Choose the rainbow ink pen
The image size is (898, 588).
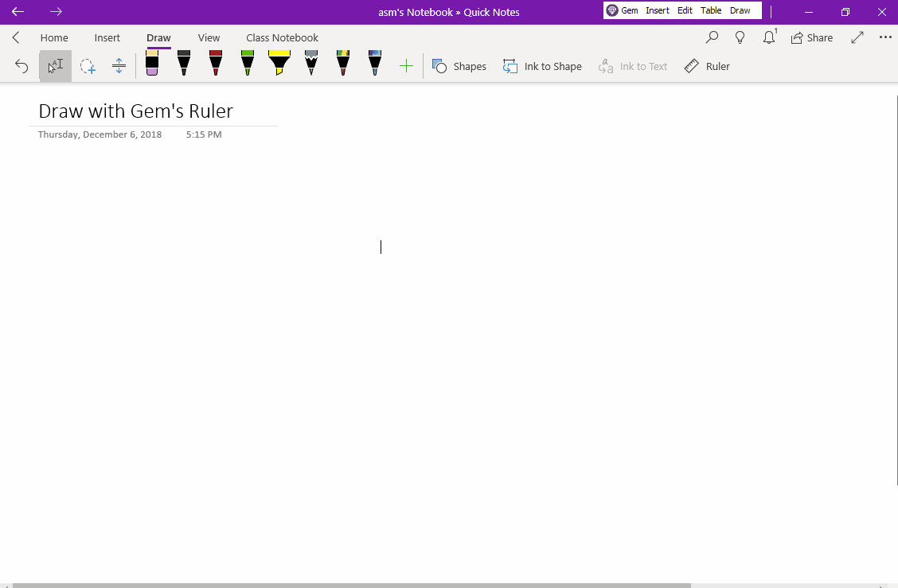(x=343, y=63)
